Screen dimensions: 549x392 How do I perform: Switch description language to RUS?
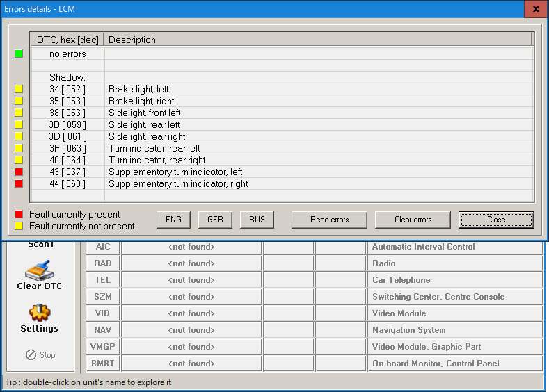(257, 220)
